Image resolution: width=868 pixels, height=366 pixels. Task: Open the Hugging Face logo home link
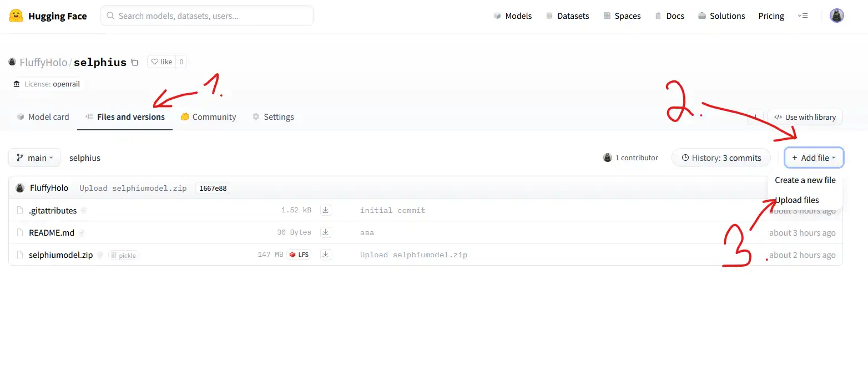[x=48, y=16]
